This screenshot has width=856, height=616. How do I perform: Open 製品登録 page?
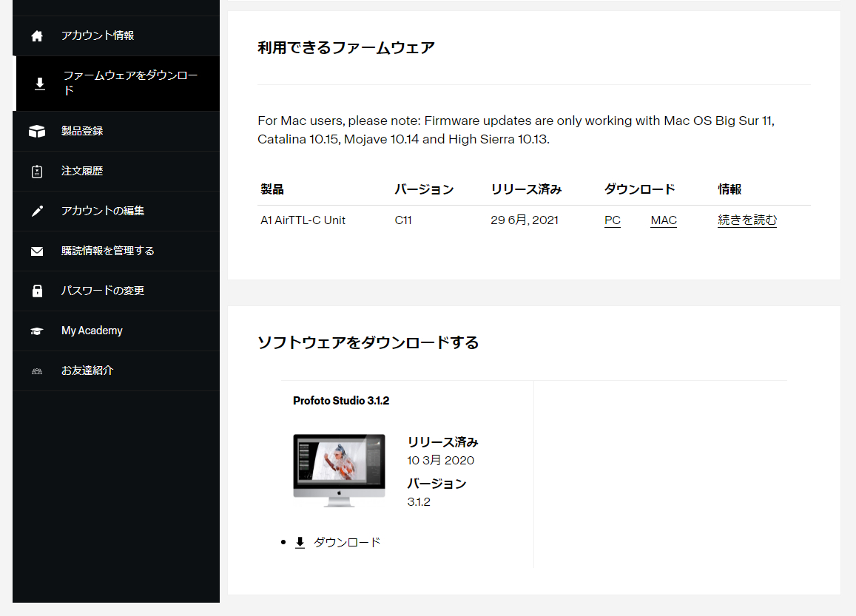(115, 132)
